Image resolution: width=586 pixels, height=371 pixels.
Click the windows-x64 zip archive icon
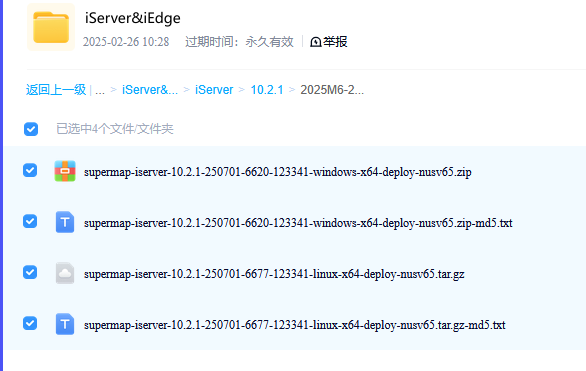point(65,171)
